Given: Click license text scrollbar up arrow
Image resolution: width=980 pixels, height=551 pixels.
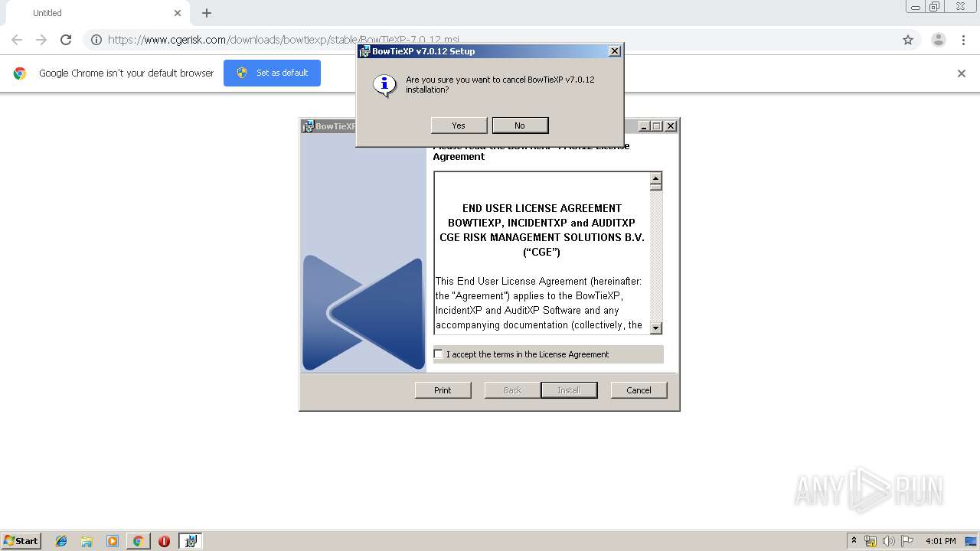Looking at the screenshot, I should click(x=655, y=178).
